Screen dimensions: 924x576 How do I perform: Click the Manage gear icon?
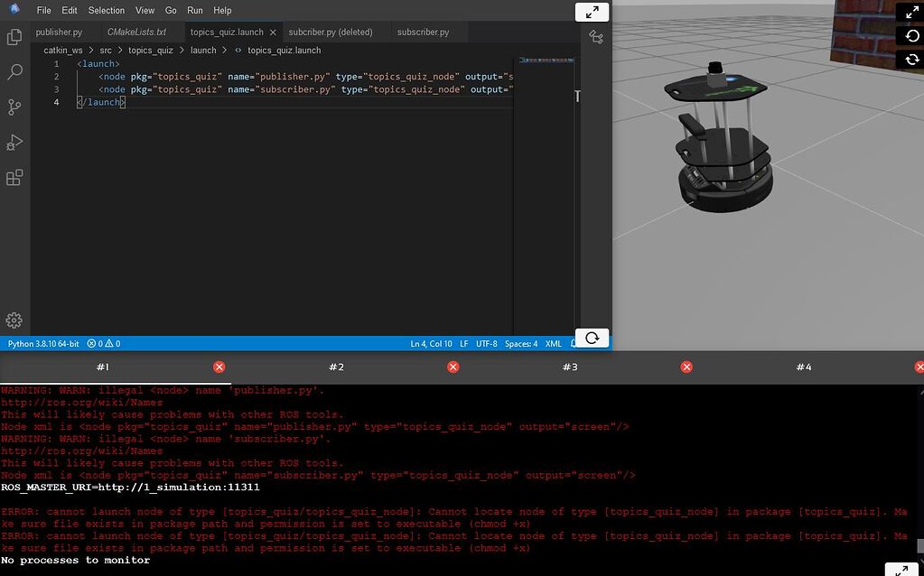[14, 321]
